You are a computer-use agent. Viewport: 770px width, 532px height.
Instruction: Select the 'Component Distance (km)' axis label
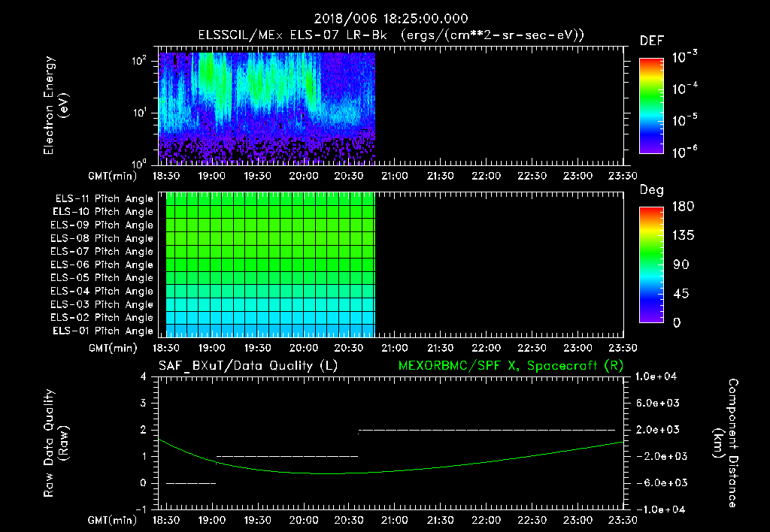point(726,443)
